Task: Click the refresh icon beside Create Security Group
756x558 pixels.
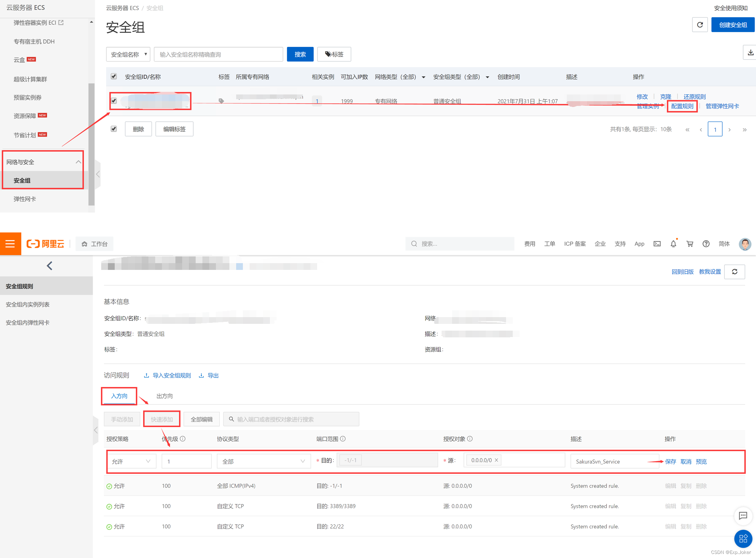Action: click(700, 25)
